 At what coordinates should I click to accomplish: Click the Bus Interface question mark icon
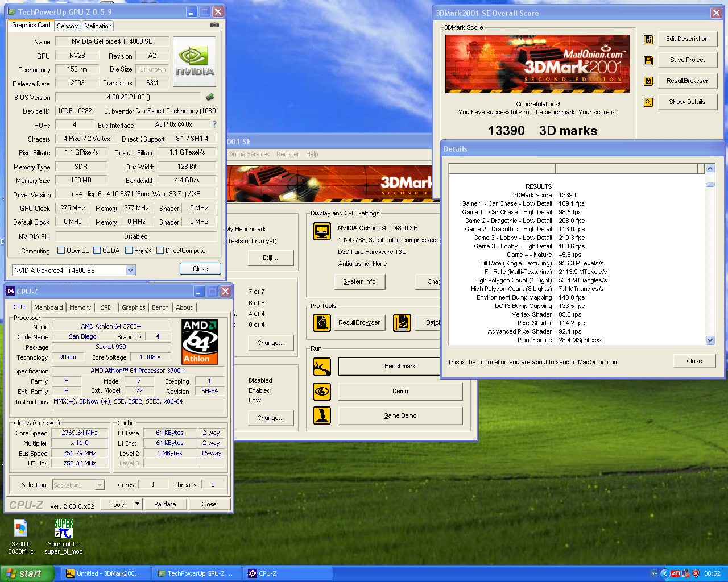[214, 124]
